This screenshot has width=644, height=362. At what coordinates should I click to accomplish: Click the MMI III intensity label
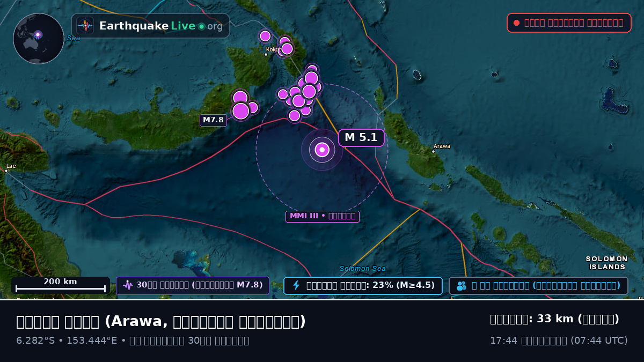[x=322, y=217]
